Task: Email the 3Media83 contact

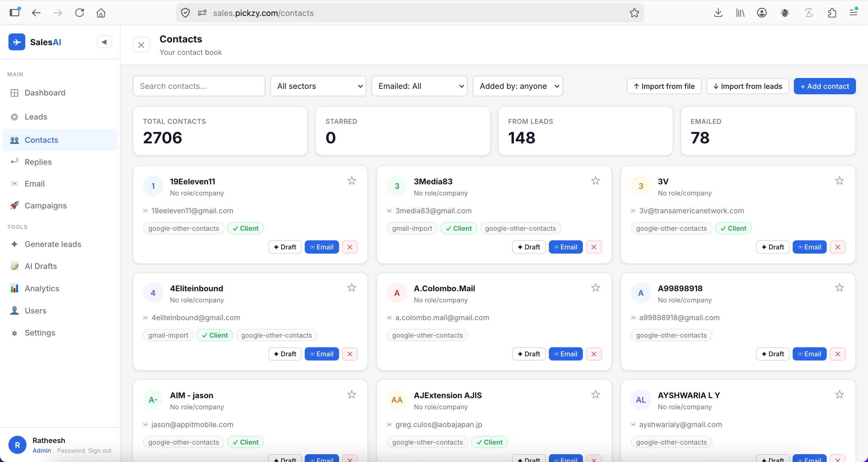Action: [x=566, y=247]
